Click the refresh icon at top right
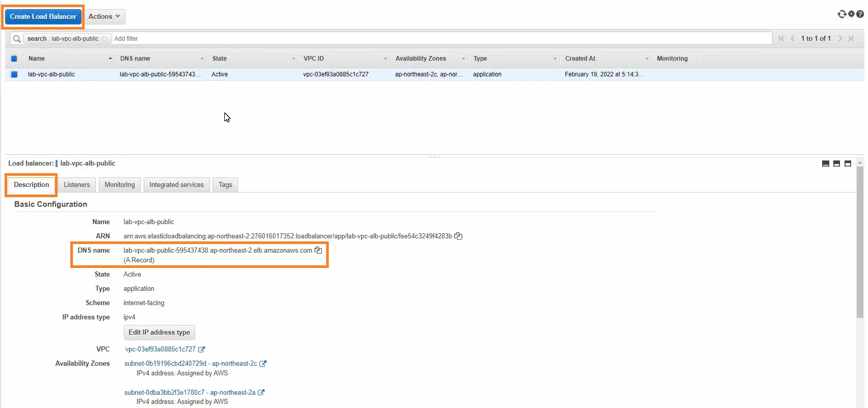868x408 pixels. (x=841, y=14)
